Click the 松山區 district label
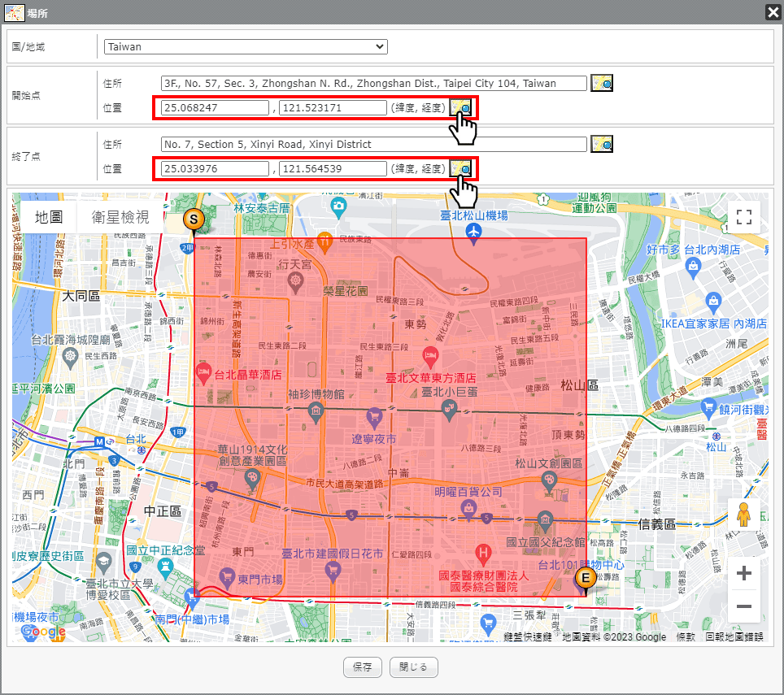 pyautogui.click(x=580, y=385)
